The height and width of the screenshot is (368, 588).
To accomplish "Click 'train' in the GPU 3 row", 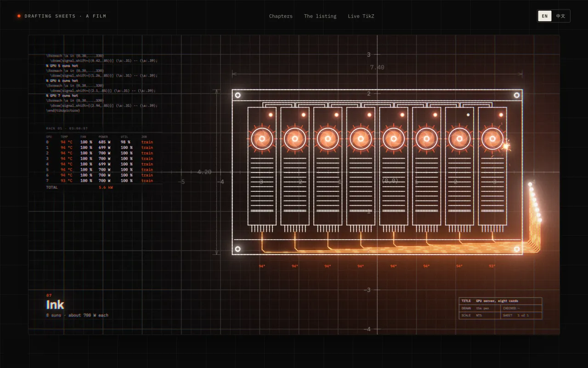I will click(147, 159).
